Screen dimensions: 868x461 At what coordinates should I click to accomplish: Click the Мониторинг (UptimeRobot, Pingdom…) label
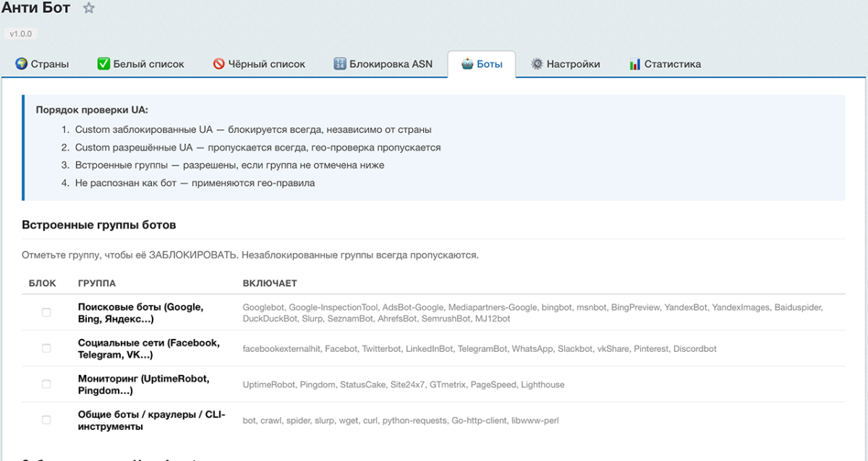pos(143,385)
